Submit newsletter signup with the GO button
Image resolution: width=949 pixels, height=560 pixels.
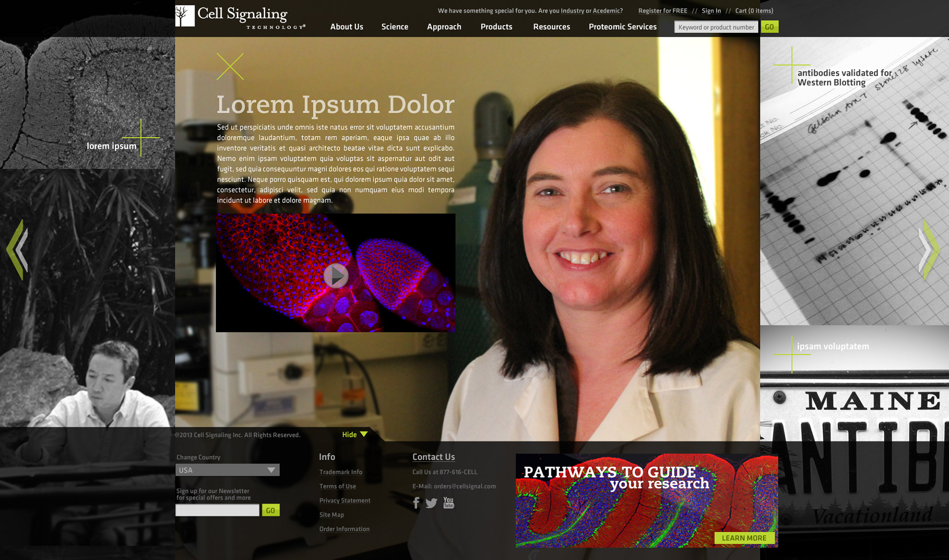[x=270, y=510]
